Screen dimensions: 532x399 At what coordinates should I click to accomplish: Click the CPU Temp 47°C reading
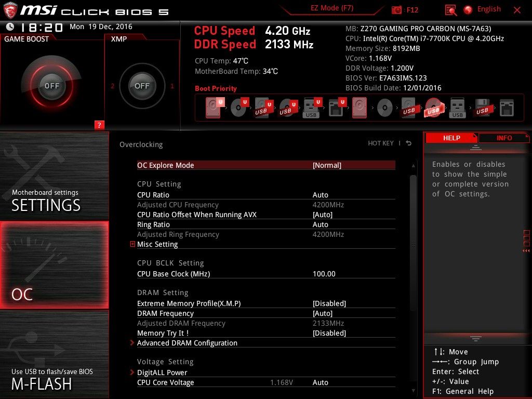coord(221,61)
